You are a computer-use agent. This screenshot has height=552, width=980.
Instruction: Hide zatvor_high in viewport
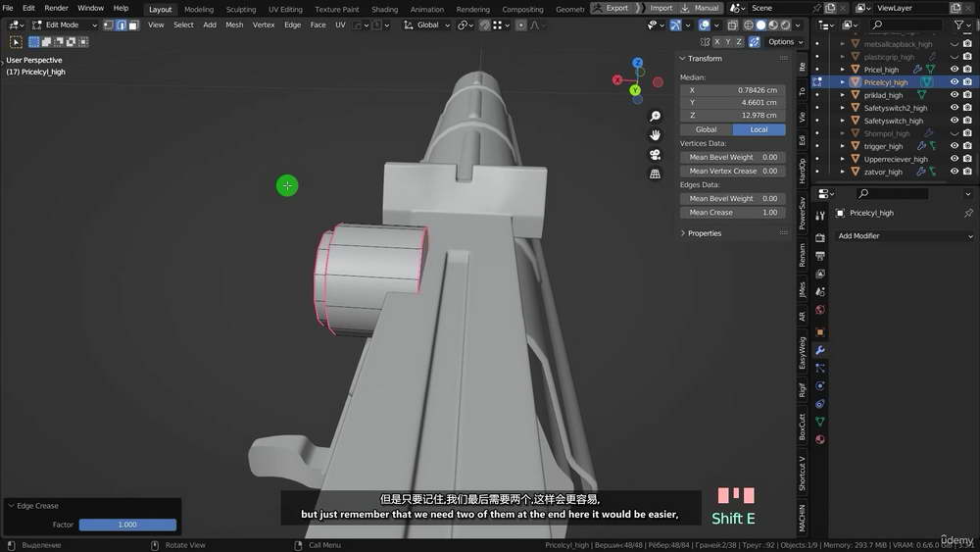(x=955, y=172)
